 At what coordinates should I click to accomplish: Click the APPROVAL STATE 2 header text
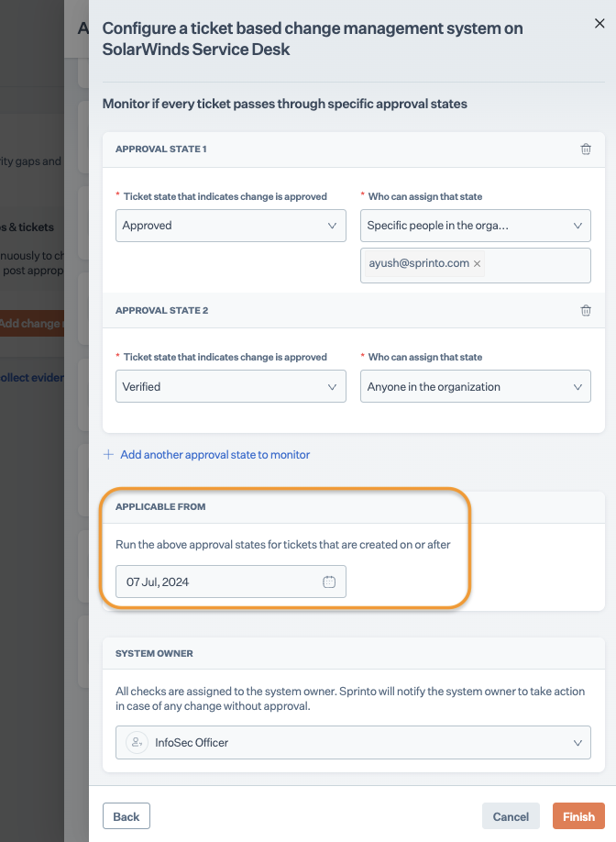[161, 310]
